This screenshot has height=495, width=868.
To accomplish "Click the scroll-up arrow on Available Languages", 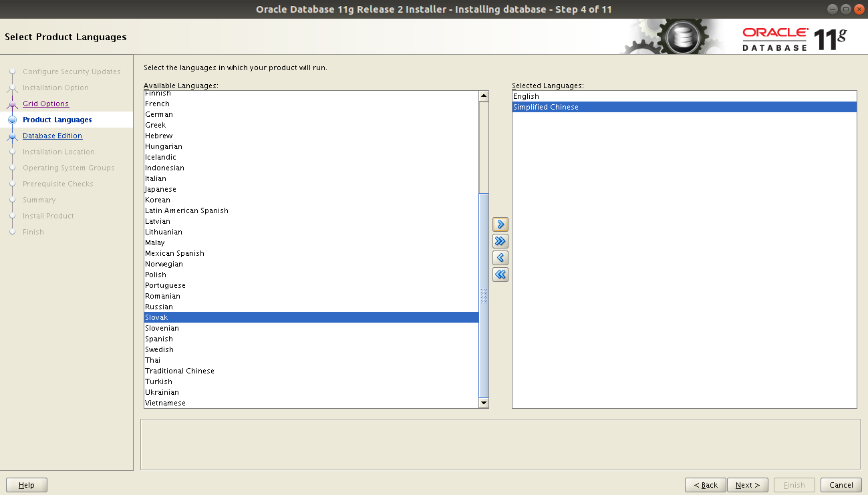I will pyautogui.click(x=483, y=95).
